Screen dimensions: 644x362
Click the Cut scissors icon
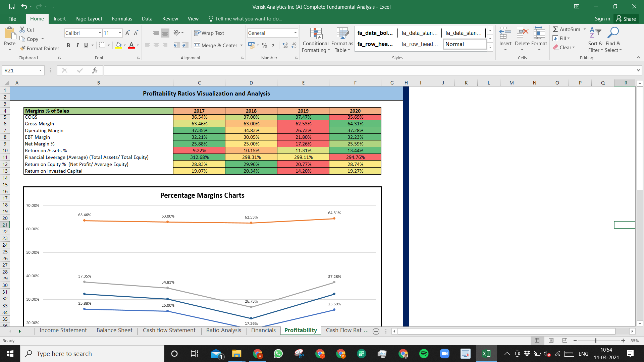22,29
